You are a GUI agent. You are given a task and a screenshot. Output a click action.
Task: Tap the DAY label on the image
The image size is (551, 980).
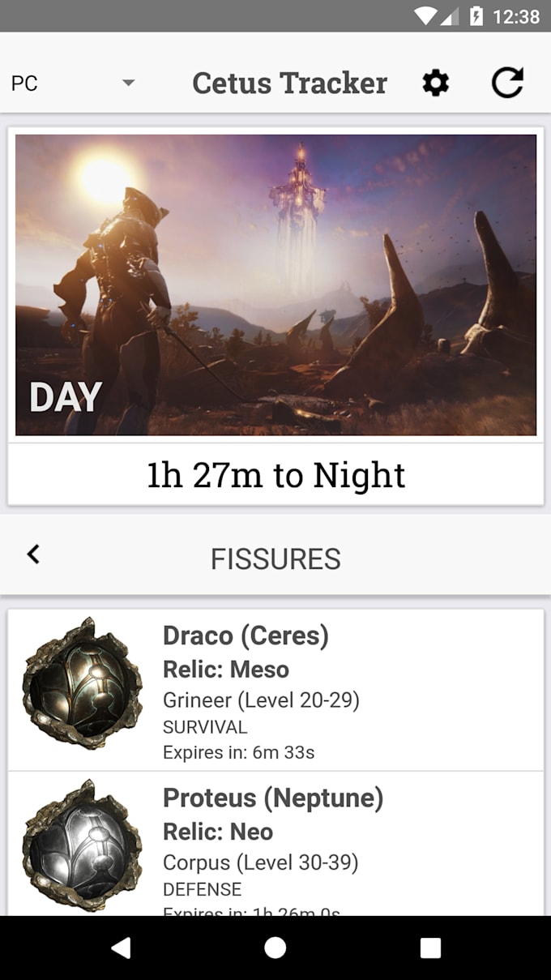coord(66,397)
